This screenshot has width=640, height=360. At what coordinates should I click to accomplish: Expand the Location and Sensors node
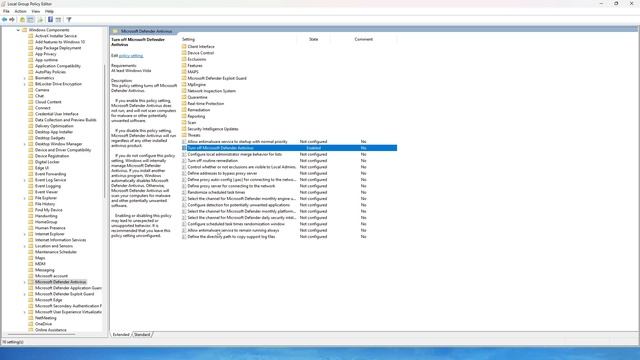[24, 246]
